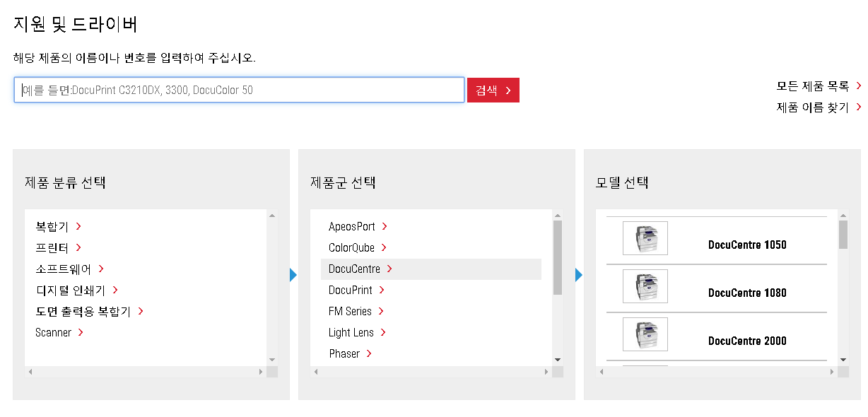The height and width of the screenshot is (417, 868).
Task: Click the red chevron beside 소프트웨어
Action: (x=101, y=269)
